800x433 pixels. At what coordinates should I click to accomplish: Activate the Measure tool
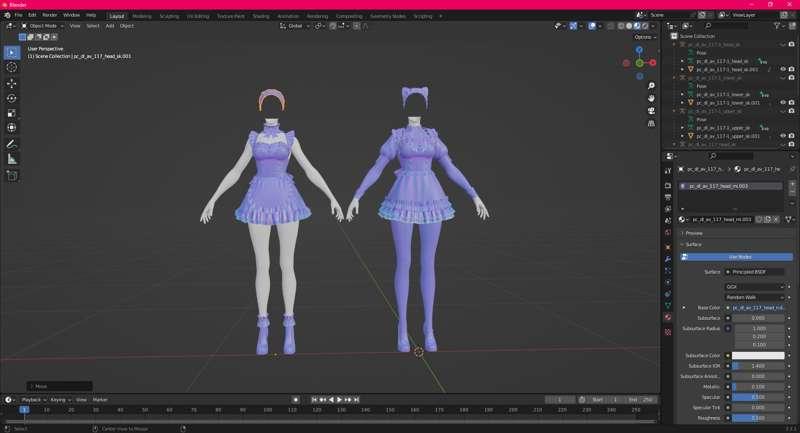[x=12, y=159]
